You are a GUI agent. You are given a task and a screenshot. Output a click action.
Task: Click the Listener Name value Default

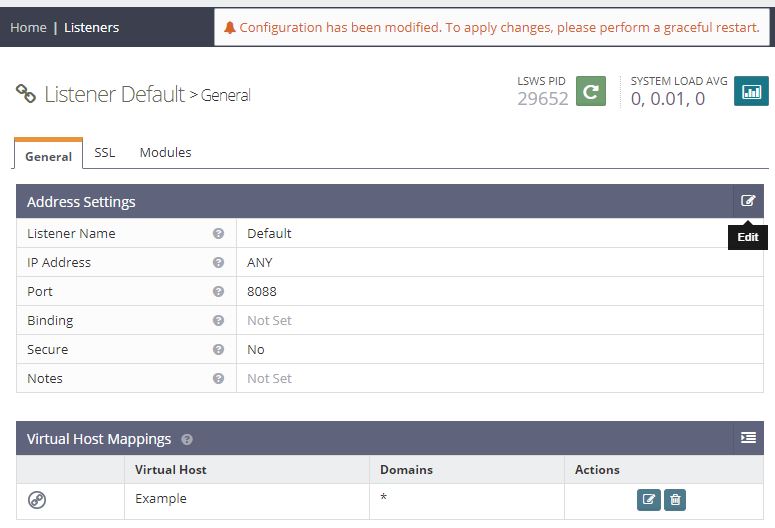click(x=269, y=233)
